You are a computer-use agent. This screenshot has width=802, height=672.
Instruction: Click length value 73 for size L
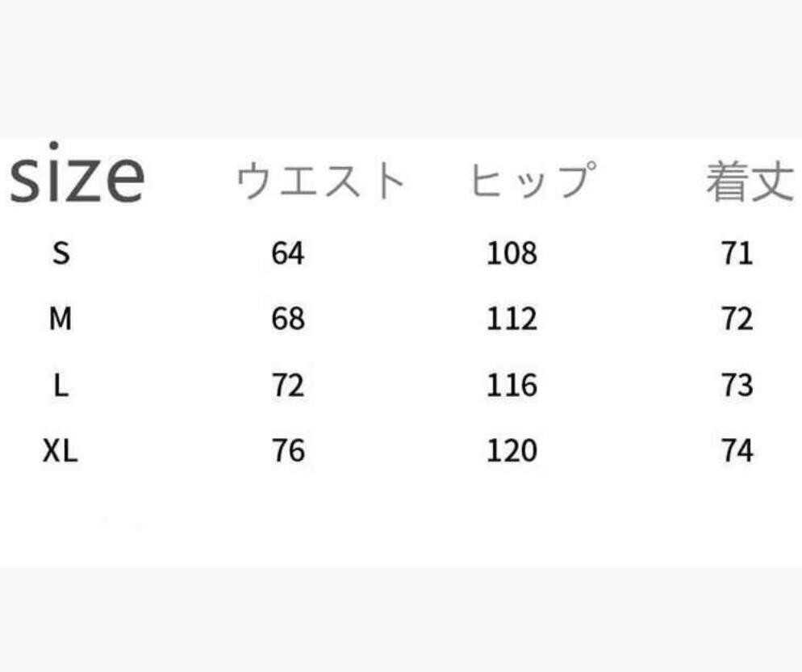(x=737, y=386)
